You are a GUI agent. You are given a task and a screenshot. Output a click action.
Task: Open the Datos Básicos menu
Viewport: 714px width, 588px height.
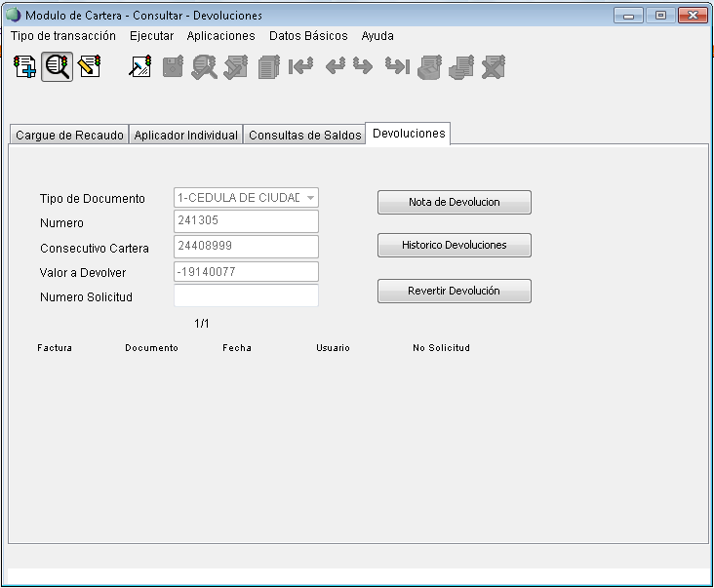coord(308,36)
